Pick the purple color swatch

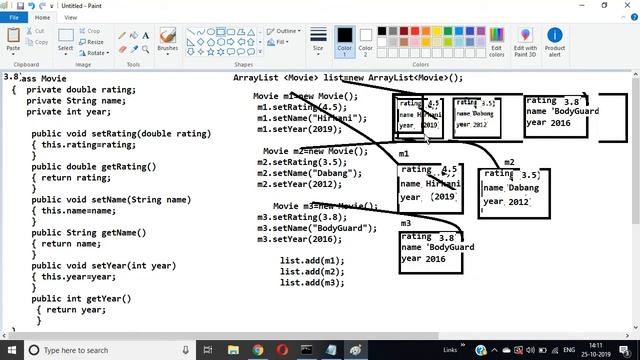[x=481, y=31]
